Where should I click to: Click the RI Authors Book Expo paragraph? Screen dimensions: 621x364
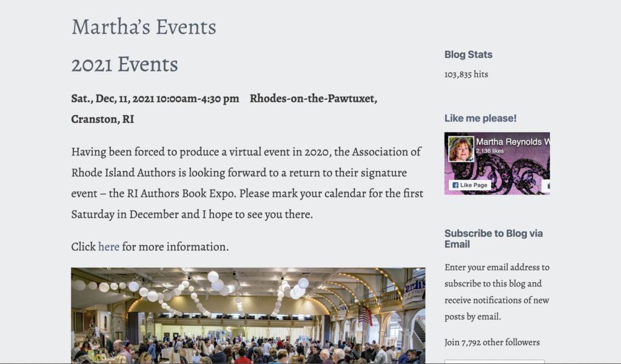(247, 183)
